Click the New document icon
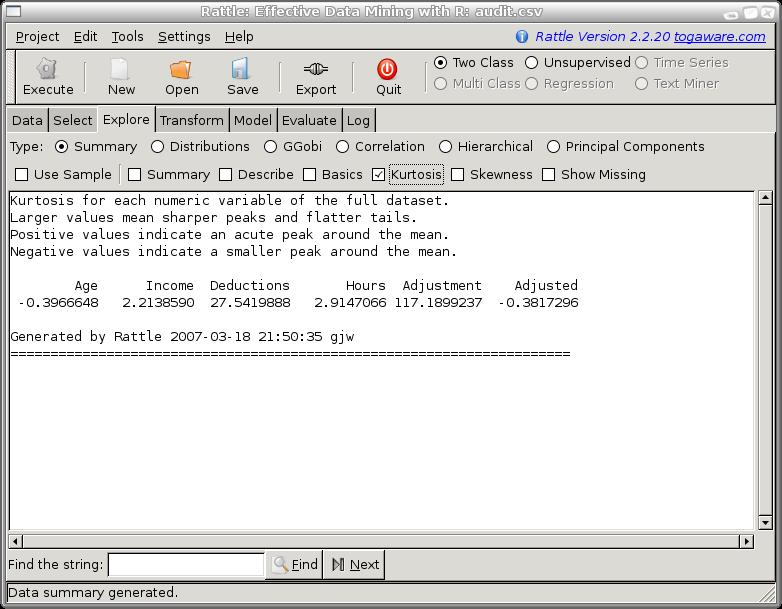 coord(120,69)
